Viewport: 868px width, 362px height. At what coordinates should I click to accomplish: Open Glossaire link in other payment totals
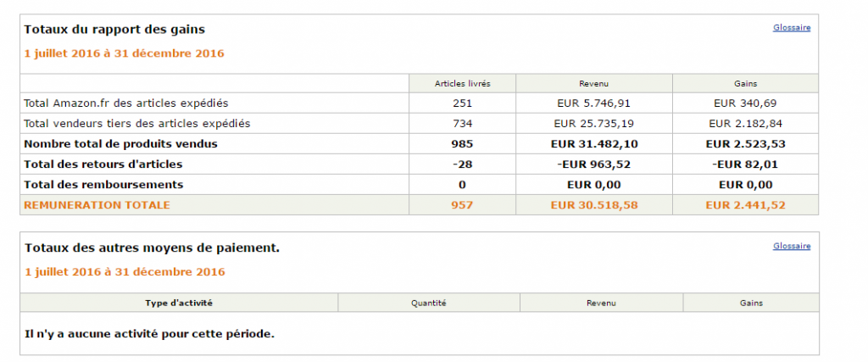792,247
